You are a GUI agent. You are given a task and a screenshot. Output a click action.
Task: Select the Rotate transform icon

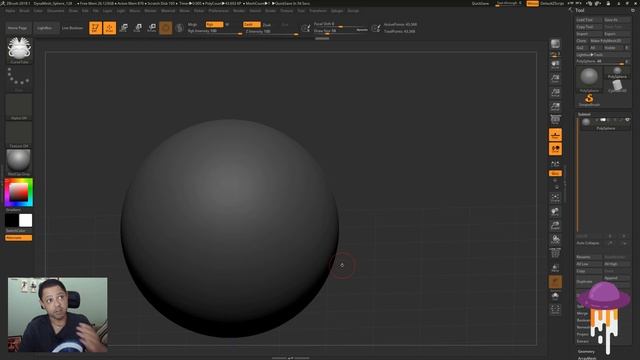tap(152, 28)
